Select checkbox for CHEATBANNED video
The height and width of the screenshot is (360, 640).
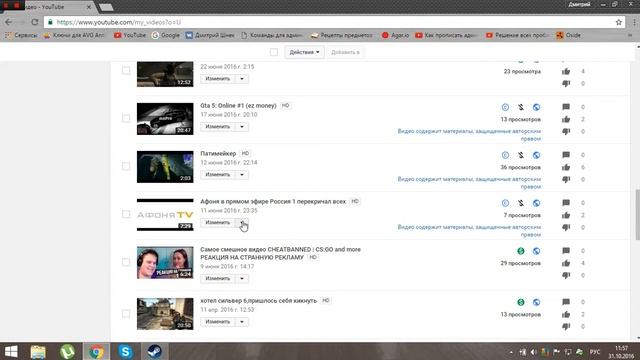[126, 262]
